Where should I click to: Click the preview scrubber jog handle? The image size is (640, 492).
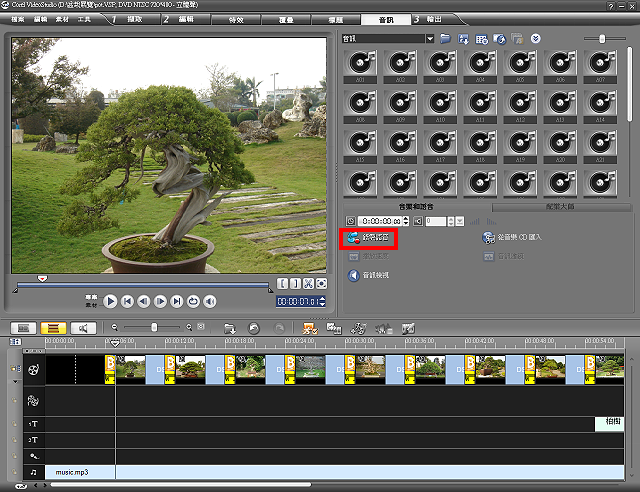tap(42, 279)
